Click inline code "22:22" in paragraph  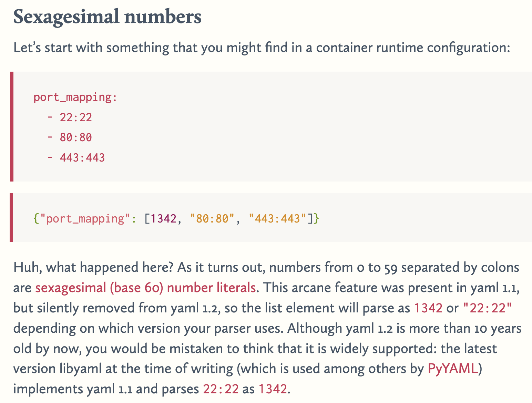pos(488,308)
